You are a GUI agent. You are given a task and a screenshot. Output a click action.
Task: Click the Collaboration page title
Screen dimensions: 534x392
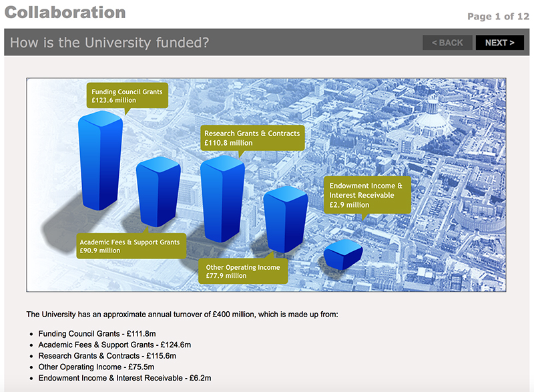(65, 12)
